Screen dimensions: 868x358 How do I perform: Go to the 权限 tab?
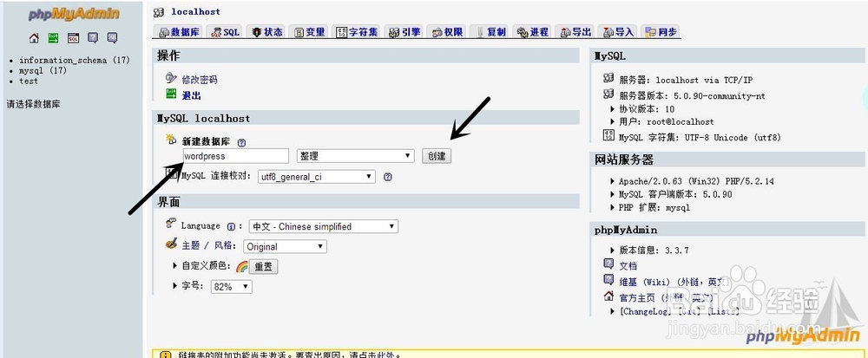coord(448,32)
